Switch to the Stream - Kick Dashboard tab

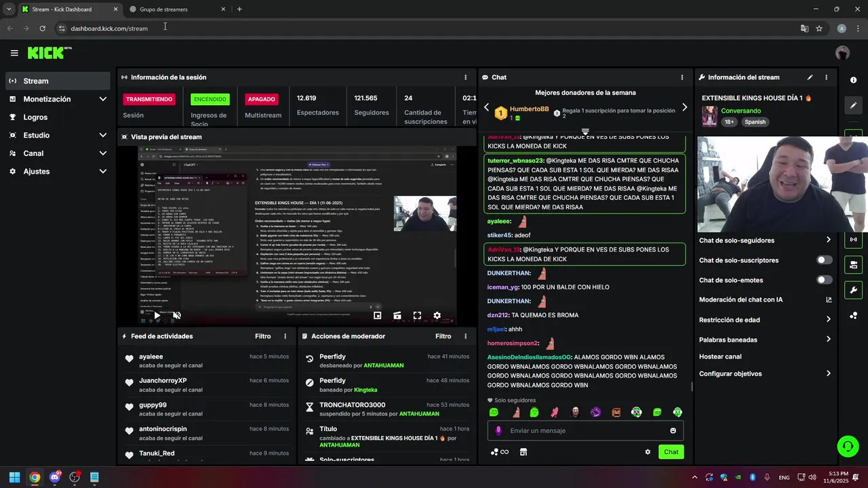tap(69, 9)
